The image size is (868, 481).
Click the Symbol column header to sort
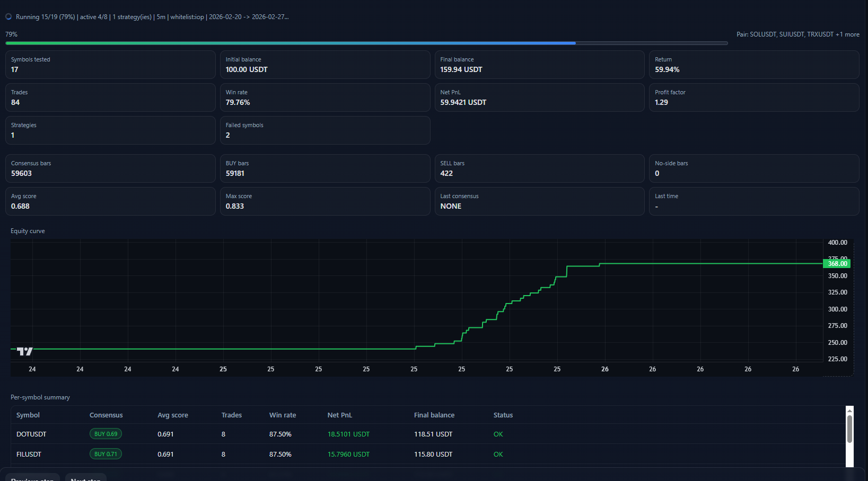coord(28,415)
